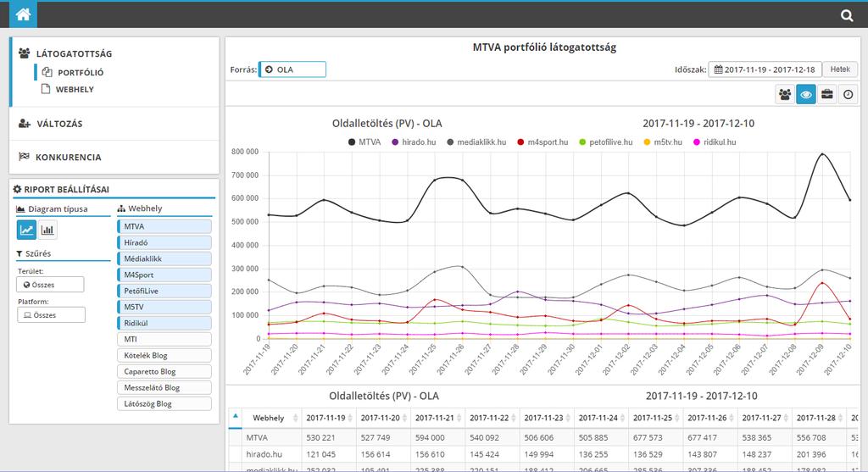
Task: Switch to line chart diagram type
Action: (x=26, y=230)
